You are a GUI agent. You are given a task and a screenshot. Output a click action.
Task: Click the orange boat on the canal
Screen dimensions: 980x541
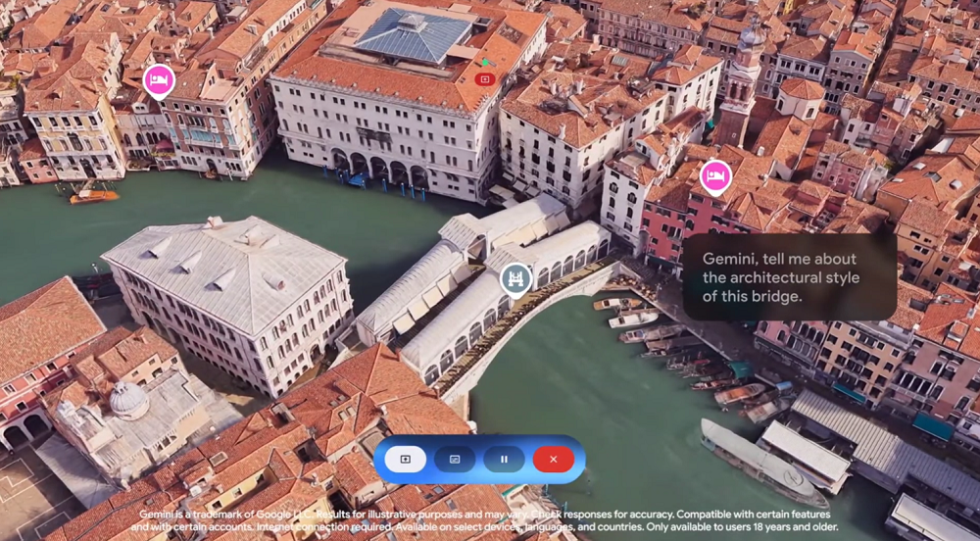click(94, 196)
